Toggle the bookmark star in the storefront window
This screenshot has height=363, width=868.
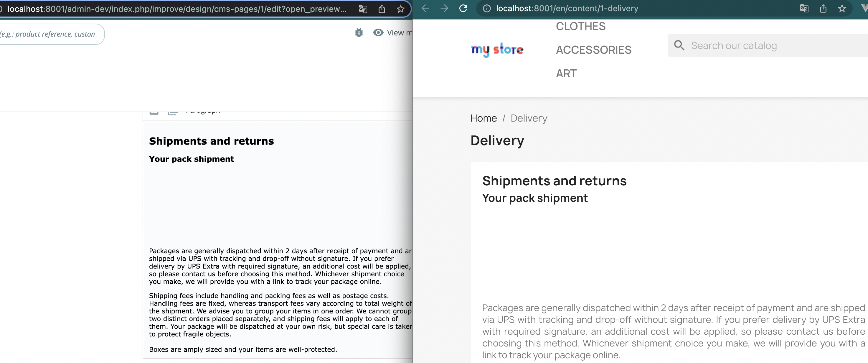tap(842, 9)
